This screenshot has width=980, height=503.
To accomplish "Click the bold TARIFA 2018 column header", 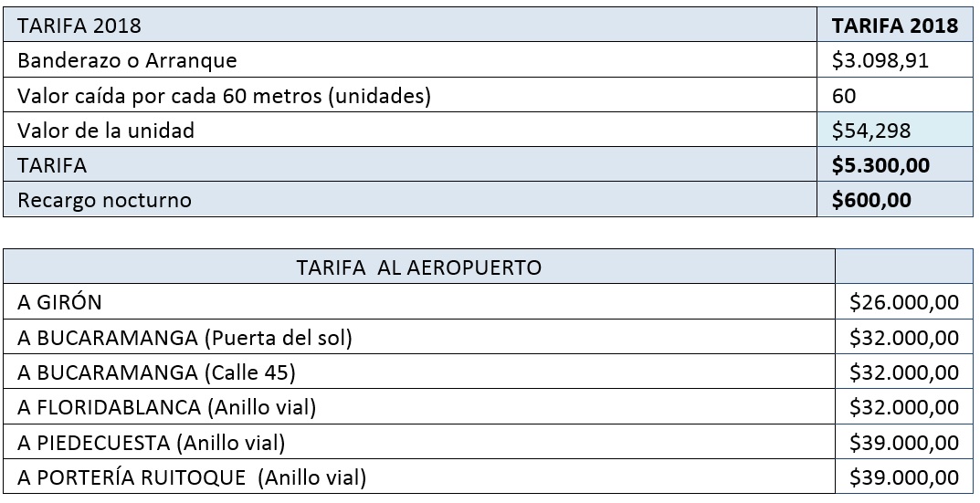I will pyautogui.click(x=895, y=25).
